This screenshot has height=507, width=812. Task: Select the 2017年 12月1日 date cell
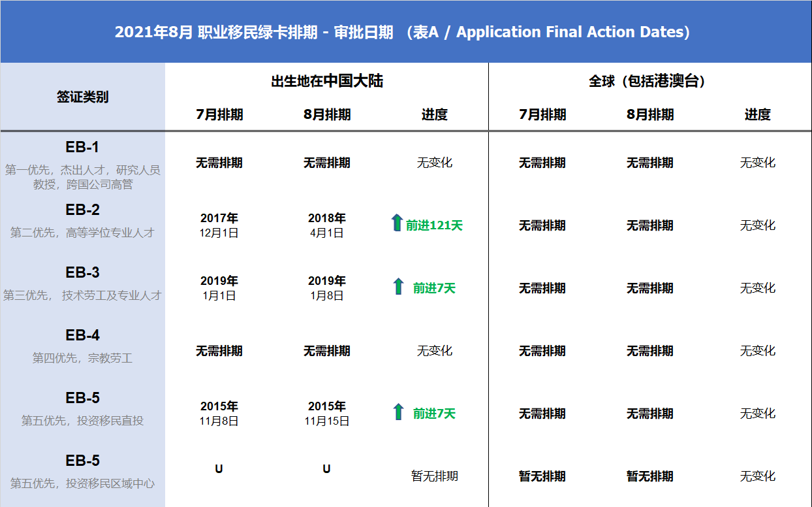(219, 225)
